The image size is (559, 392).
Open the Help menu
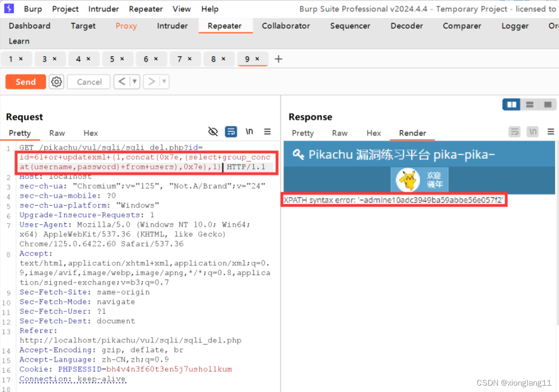[x=210, y=9]
